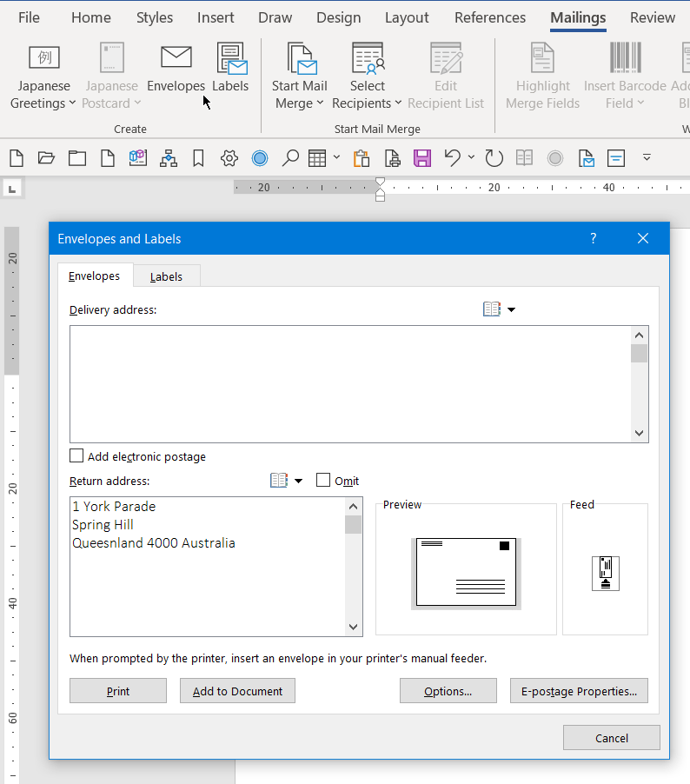The height and width of the screenshot is (784, 690).
Task: Open Delivery address book icon
Action: pyautogui.click(x=492, y=309)
